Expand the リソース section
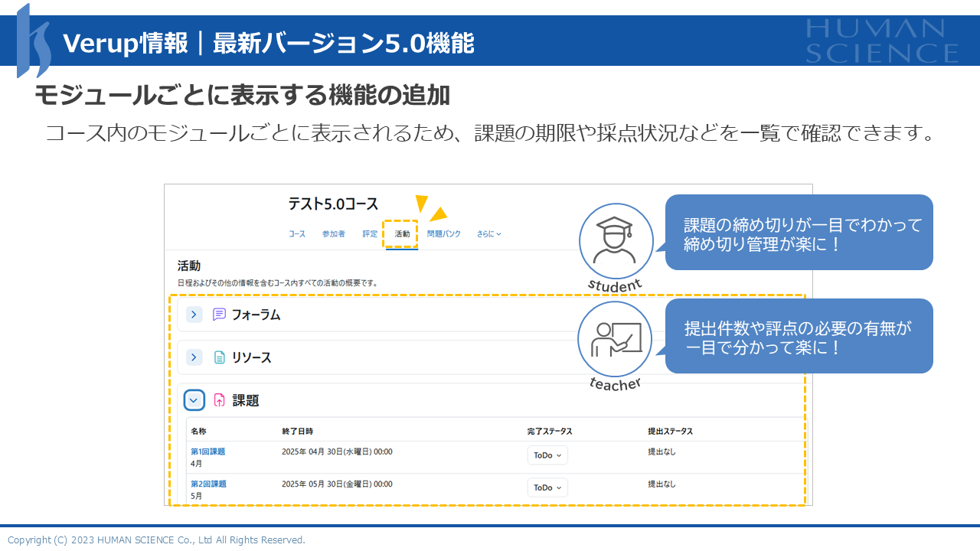 coord(194,357)
